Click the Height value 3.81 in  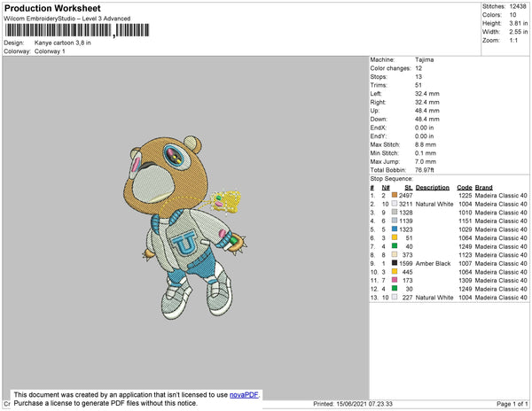(519, 23)
